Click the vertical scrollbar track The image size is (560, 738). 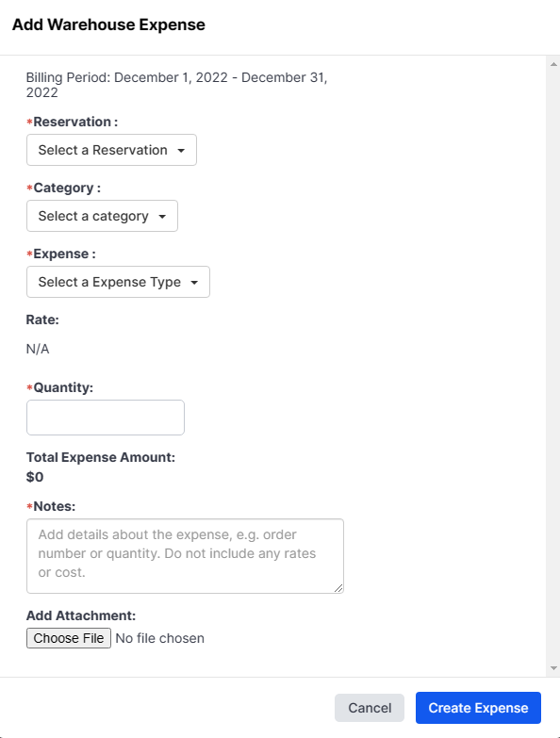553,367
